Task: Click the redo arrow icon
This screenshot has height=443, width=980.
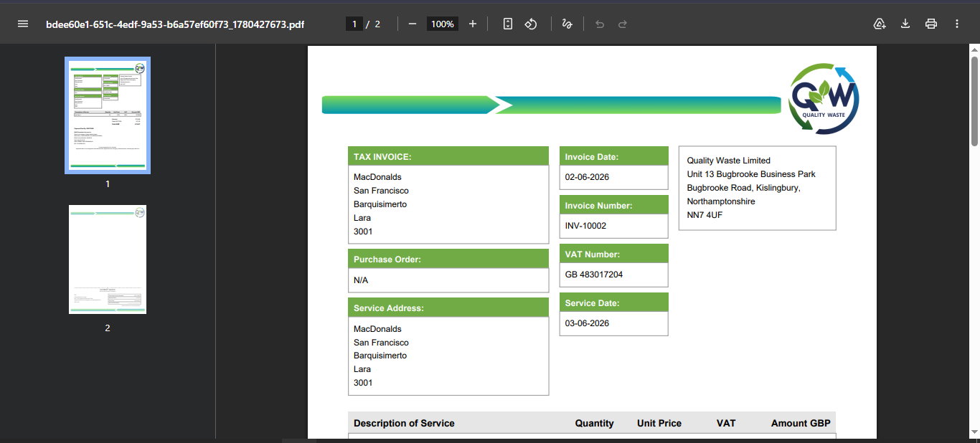Action: point(623,24)
